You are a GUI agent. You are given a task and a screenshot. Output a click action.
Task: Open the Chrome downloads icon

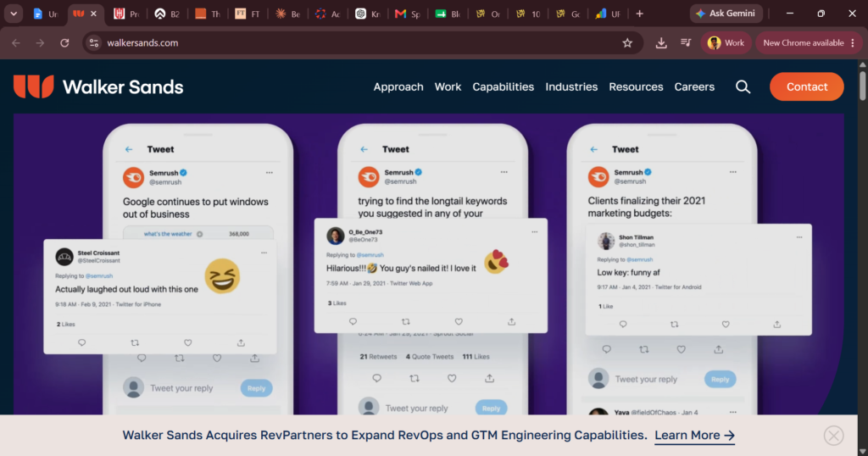[x=661, y=42]
